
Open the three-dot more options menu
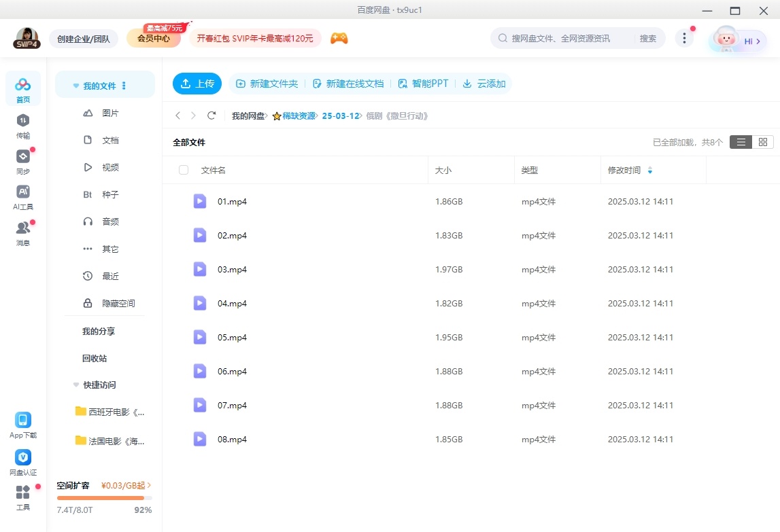[x=683, y=39]
